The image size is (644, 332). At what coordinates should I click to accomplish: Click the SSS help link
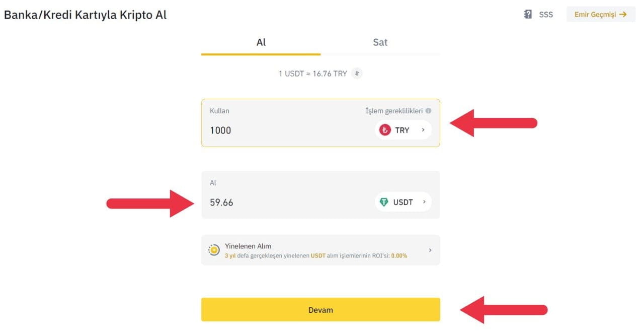(545, 14)
